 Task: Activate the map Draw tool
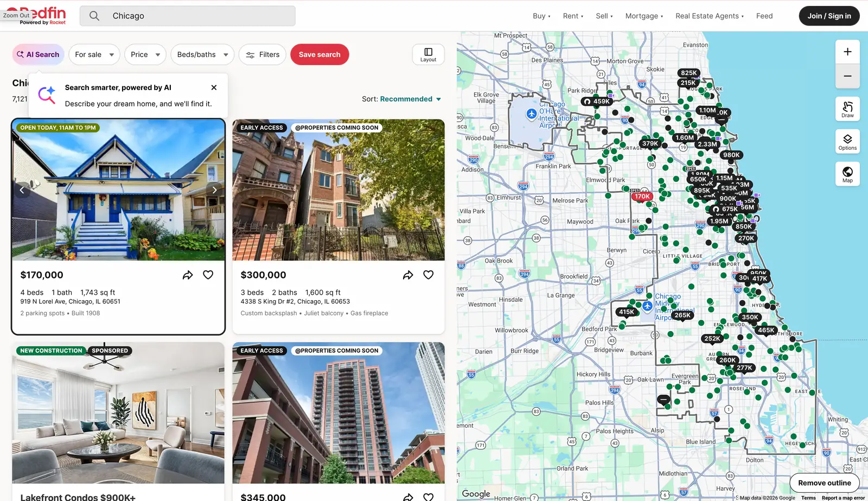pyautogui.click(x=847, y=109)
